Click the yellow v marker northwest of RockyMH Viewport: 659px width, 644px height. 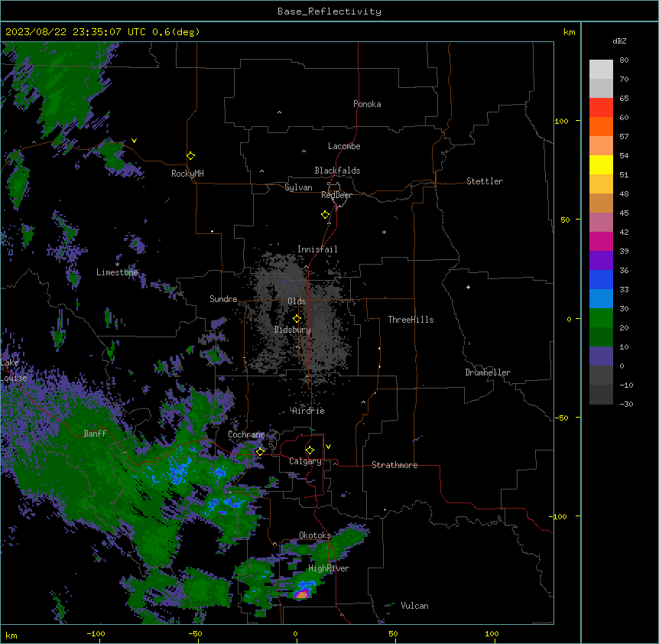pos(134,141)
